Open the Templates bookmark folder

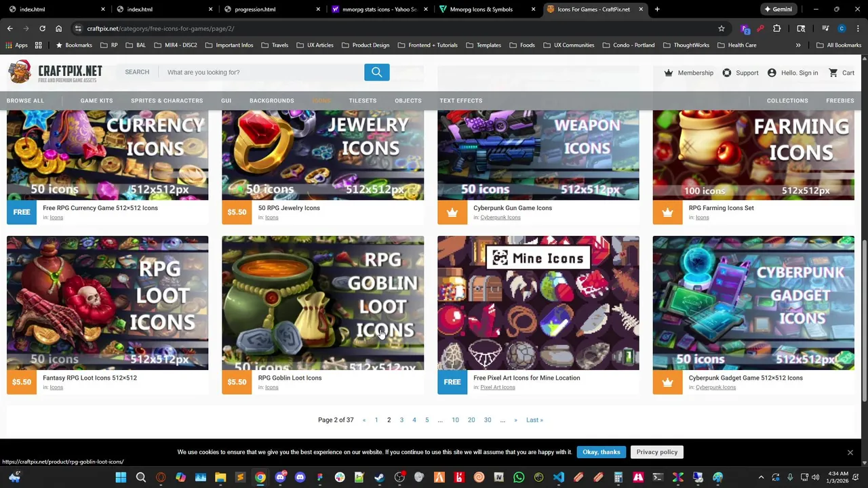click(x=483, y=45)
